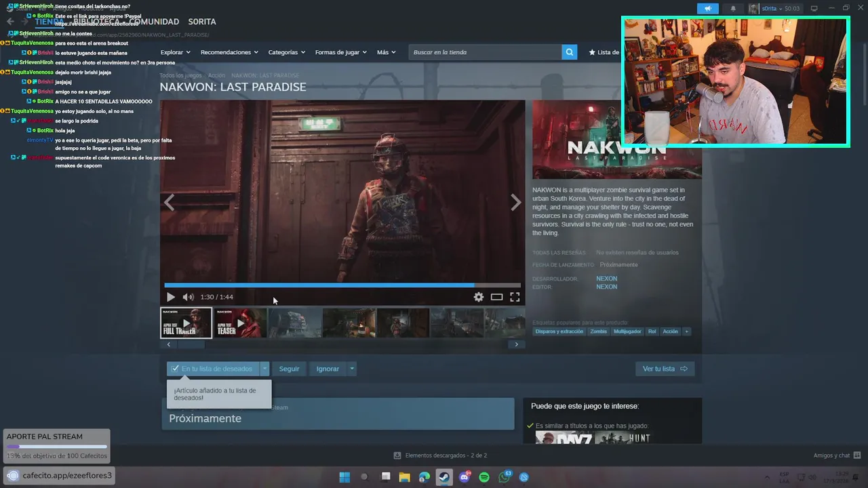
Task: Show hidden system tray icons
Action: click(767, 476)
